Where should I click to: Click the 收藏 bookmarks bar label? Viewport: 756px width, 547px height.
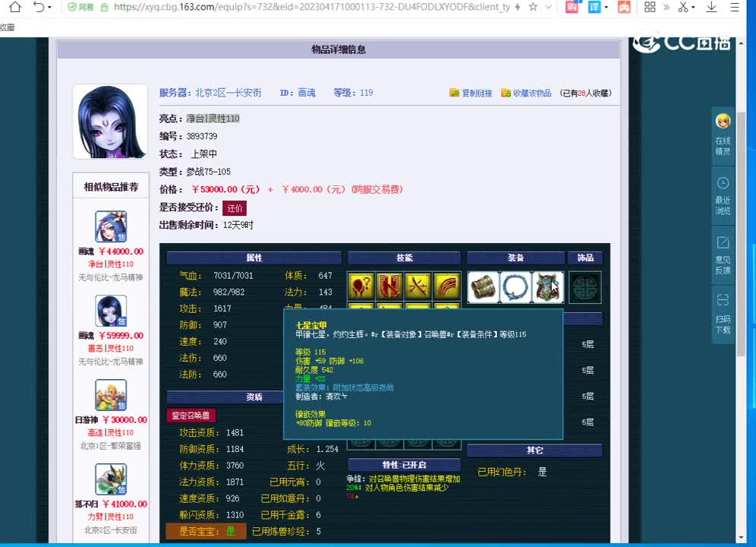tap(8, 27)
